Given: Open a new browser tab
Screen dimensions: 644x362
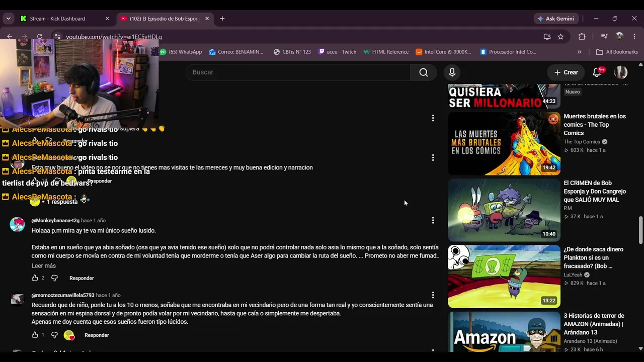Looking at the screenshot, I should pyautogui.click(x=222, y=19).
